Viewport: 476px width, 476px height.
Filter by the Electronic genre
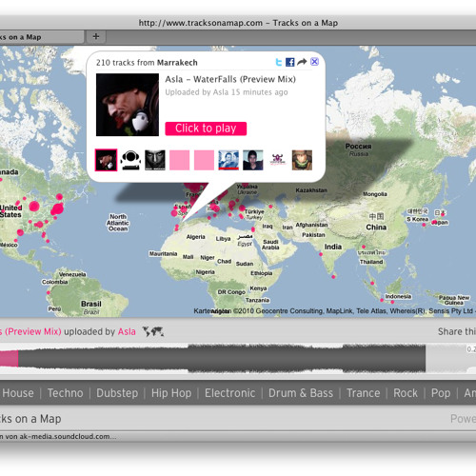tap(229, 393)
